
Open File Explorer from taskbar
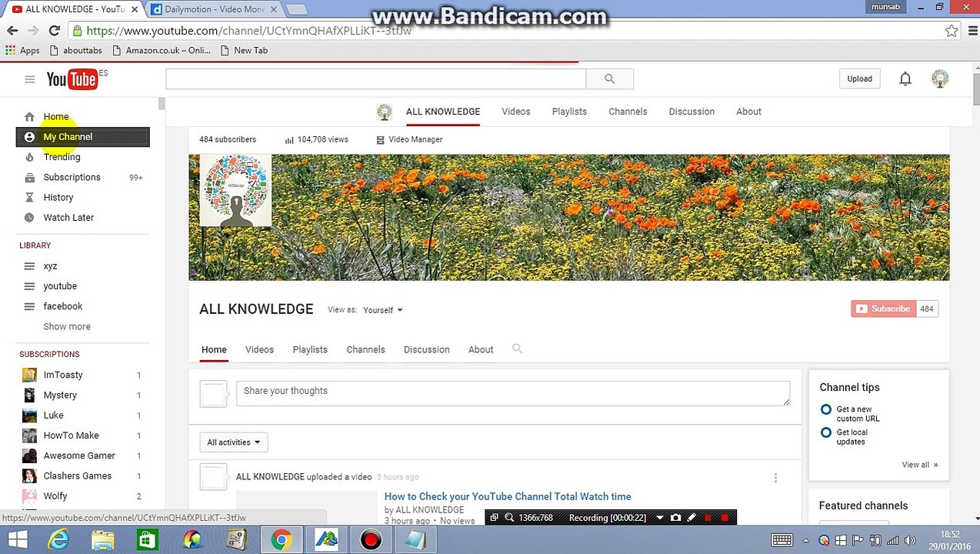pyautogui.click(x=102, y=540)
